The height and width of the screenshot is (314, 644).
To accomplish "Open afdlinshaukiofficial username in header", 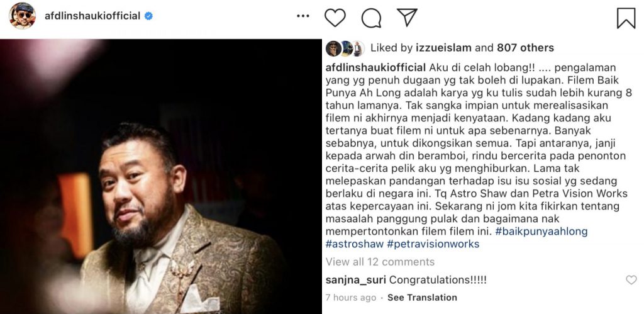I will click(92, 16).
